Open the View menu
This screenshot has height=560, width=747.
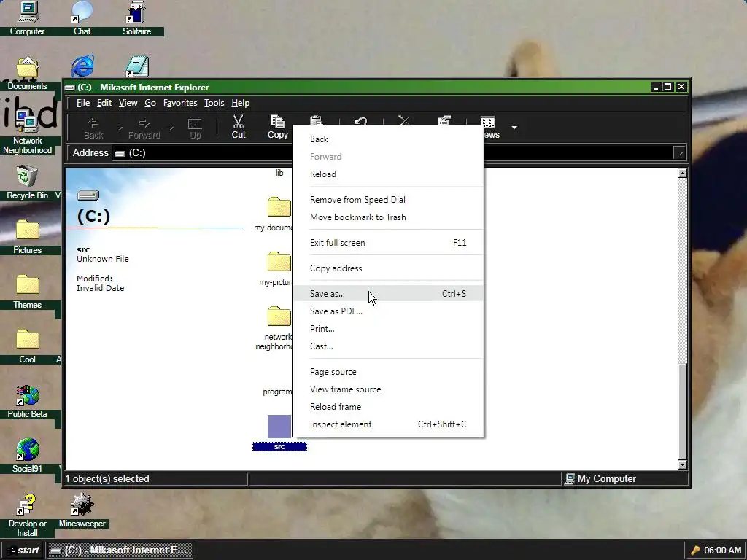click(128, 103)
